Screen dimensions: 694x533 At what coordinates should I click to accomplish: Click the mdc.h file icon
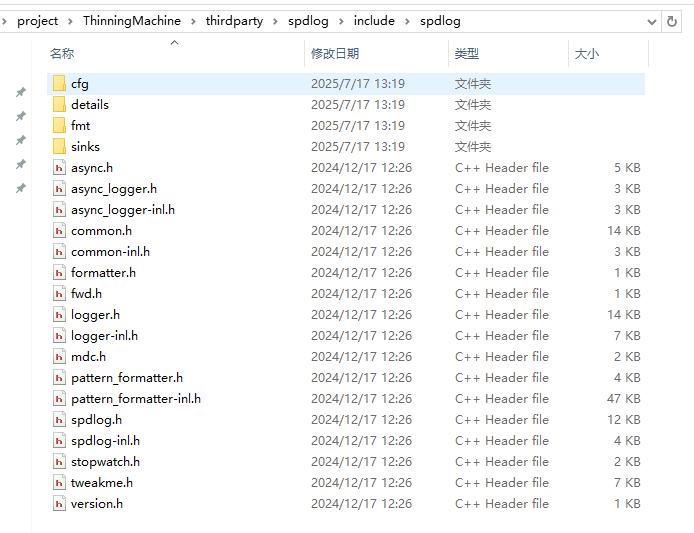(x=59, y=356)
